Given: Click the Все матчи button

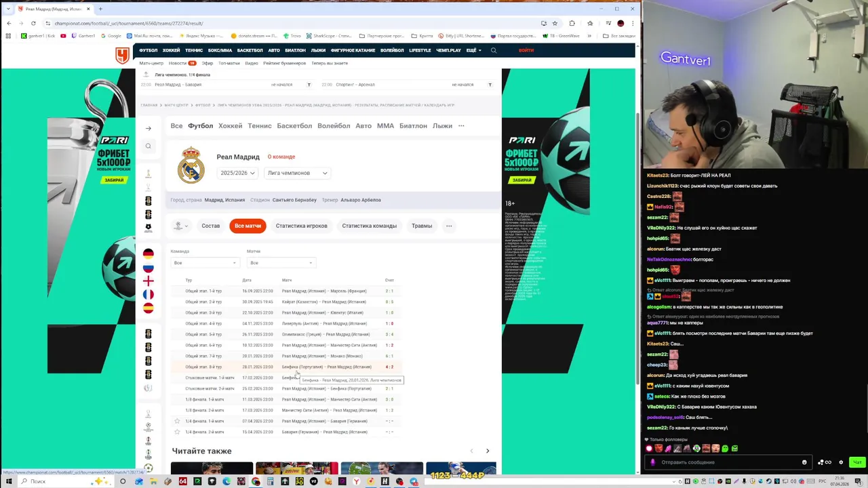Looking at the screenshot, I should point(248,226).
